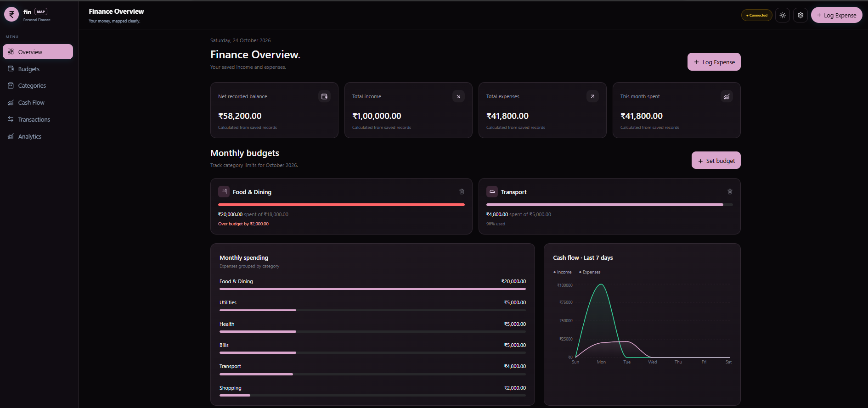Click chart icon on This month spent card
The image size is (868, 408).
point(727,96)
